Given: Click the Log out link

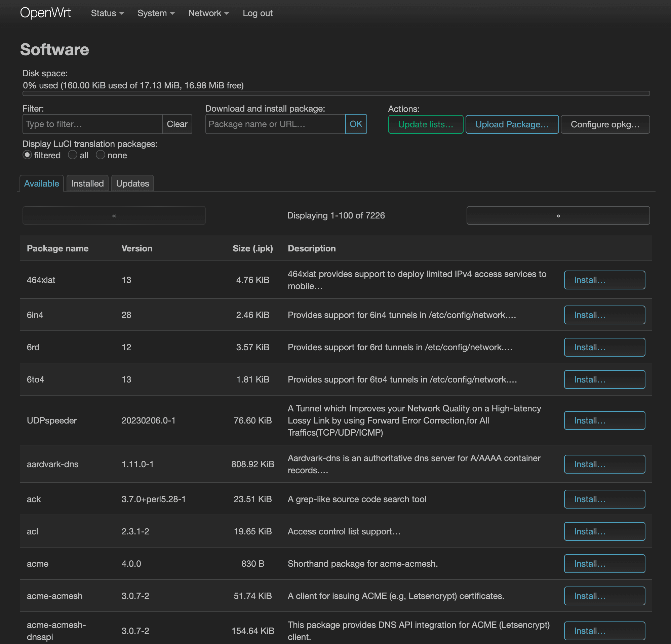Looking at the screenshot, I should click(x=258, y=13).
